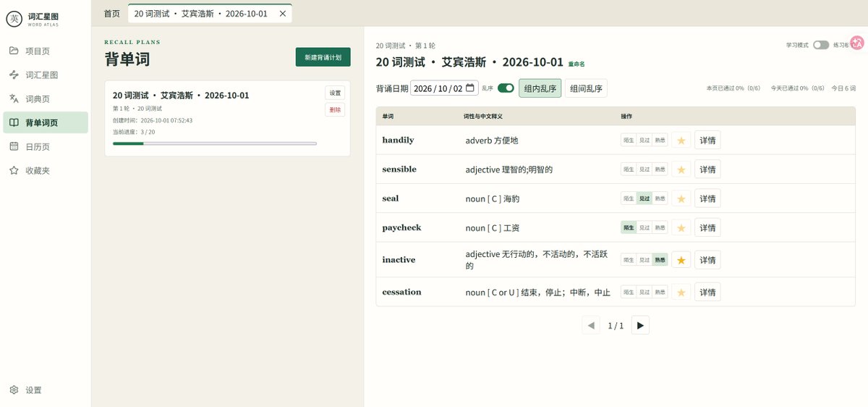Mark sensible as 见过

[x=644, y=169]
